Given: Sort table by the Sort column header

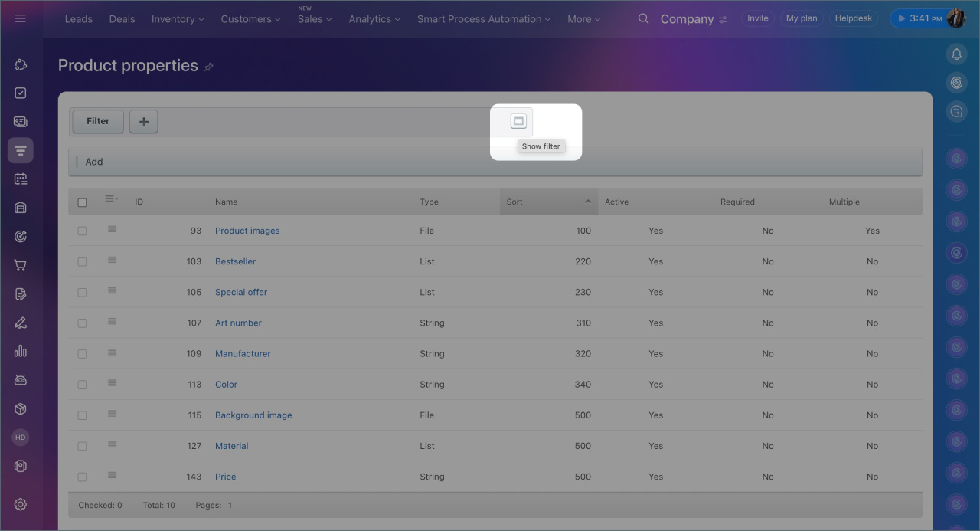Looking at the screenshot, I should click(548, 202).
